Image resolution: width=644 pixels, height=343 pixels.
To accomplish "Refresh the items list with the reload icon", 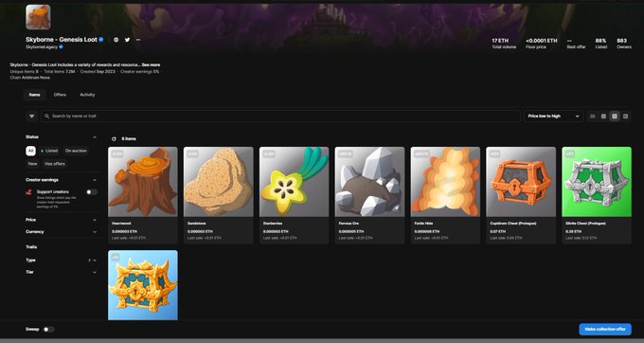I will tap(114, 139).
